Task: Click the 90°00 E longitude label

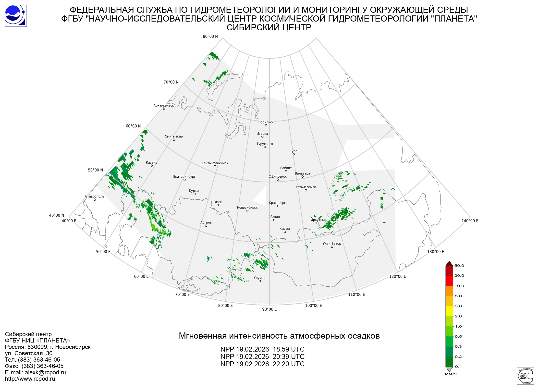Action: pyautogui.click(x=269, y=309)
